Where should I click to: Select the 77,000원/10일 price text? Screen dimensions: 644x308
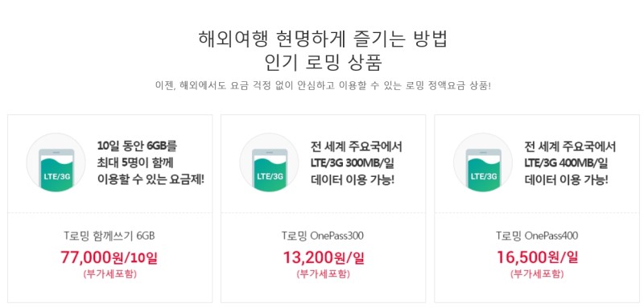[109, 257]
